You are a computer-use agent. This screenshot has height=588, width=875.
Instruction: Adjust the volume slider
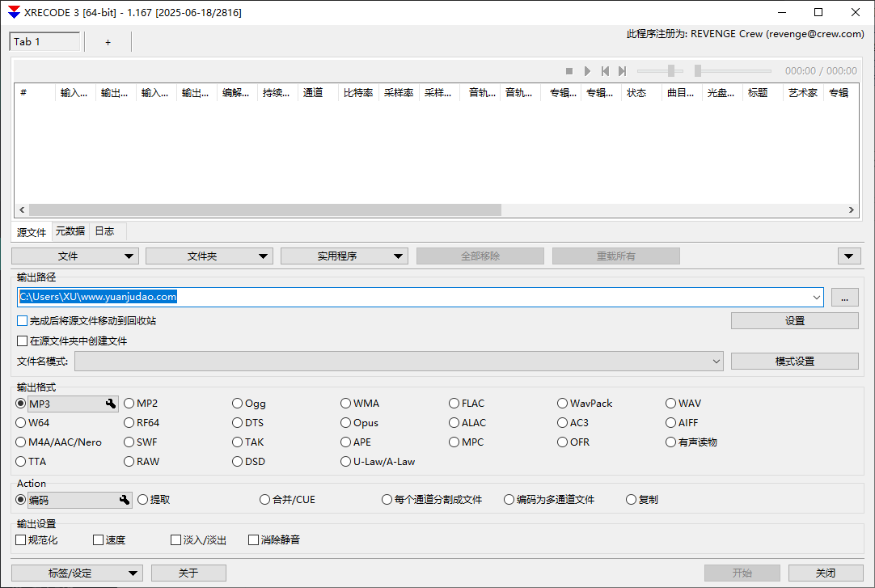coord(660,71)
